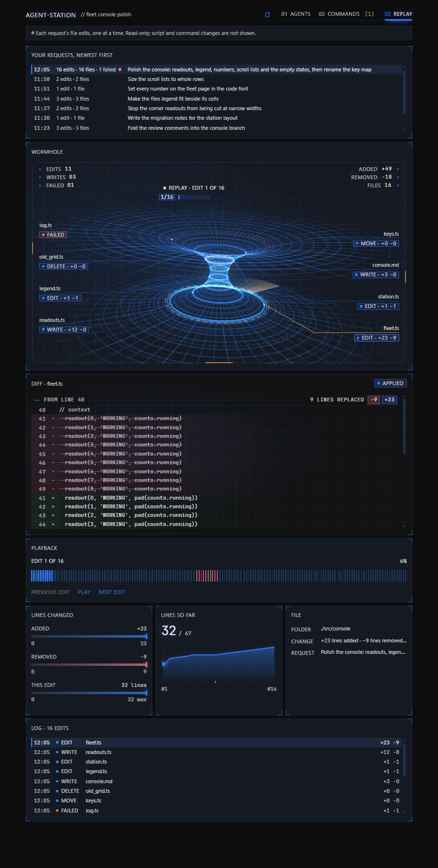Select the WRITE +3 −0 badge for console.md

coord(376,274)
